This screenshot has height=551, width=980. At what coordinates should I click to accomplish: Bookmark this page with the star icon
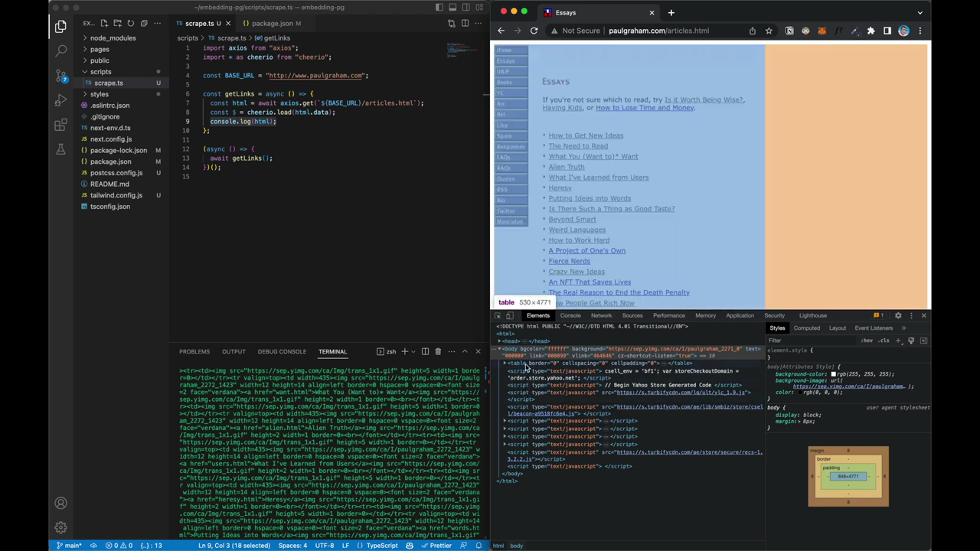768,31
